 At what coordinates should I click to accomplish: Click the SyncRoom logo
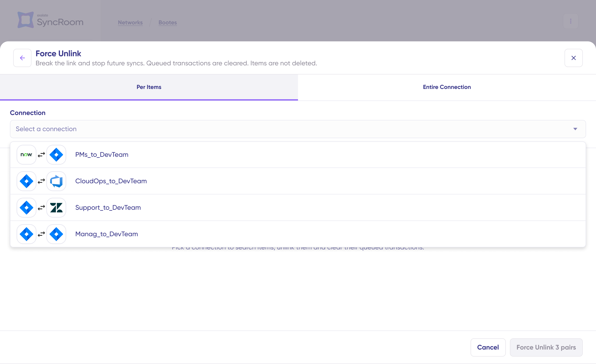tap(50, 20)
